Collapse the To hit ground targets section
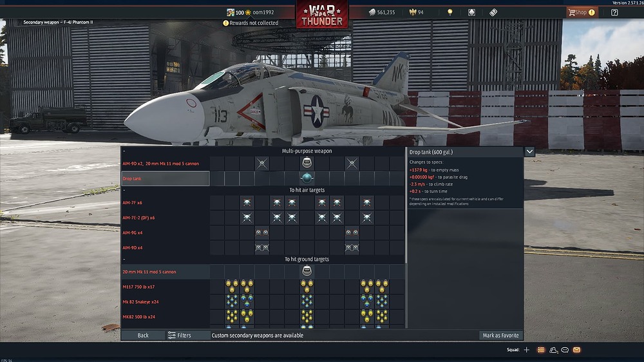The image size is (644, 362). pos(124,260)
